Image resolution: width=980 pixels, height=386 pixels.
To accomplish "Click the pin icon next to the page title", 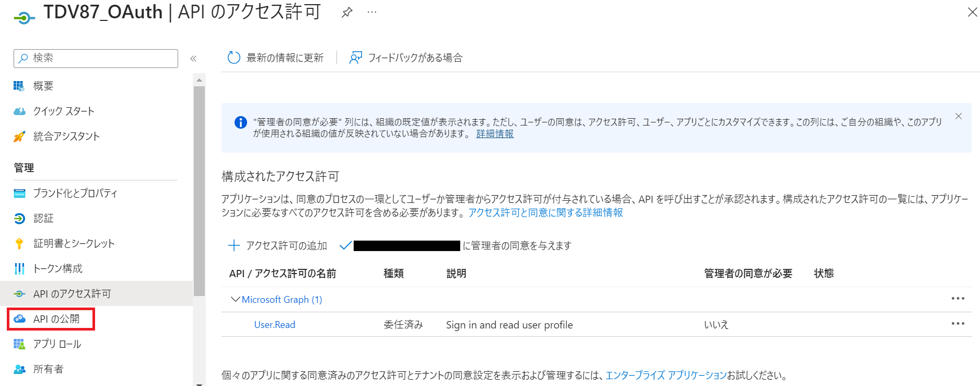I will coord(347,13).
